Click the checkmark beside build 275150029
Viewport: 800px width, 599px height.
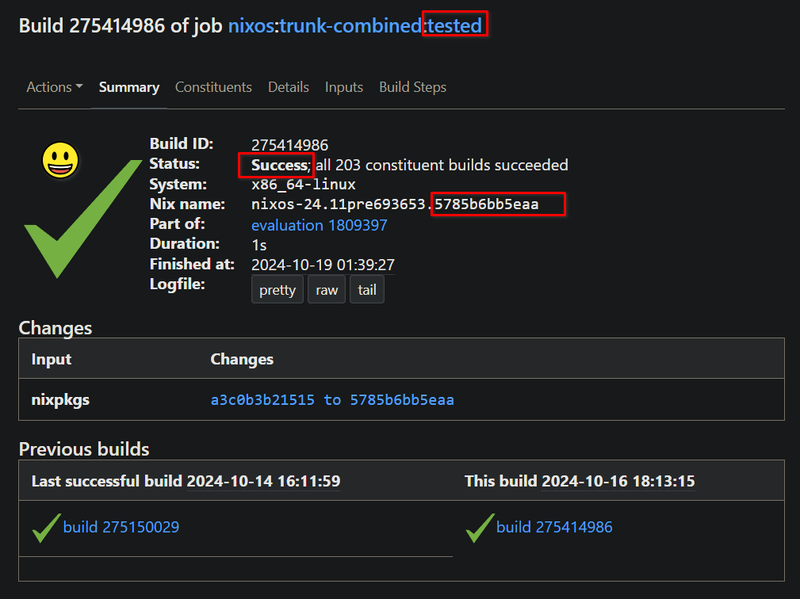pyautogui.click(x=46, y=528)
